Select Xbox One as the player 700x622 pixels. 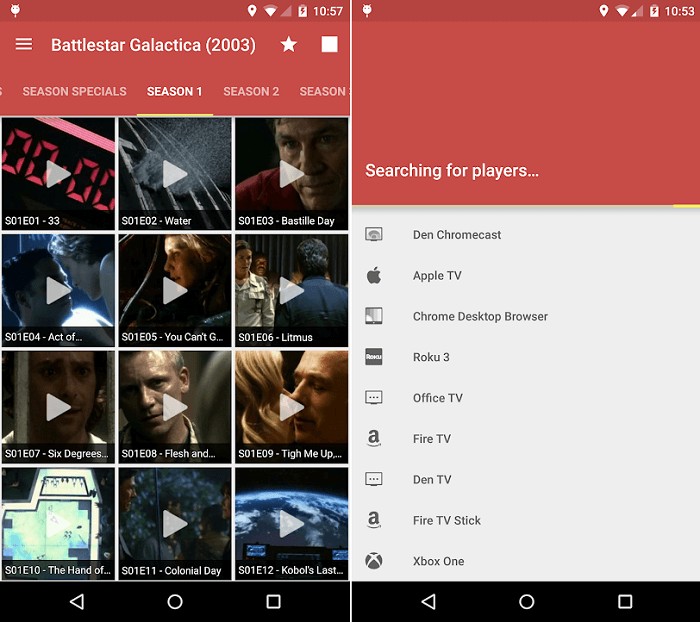point(526,561)
